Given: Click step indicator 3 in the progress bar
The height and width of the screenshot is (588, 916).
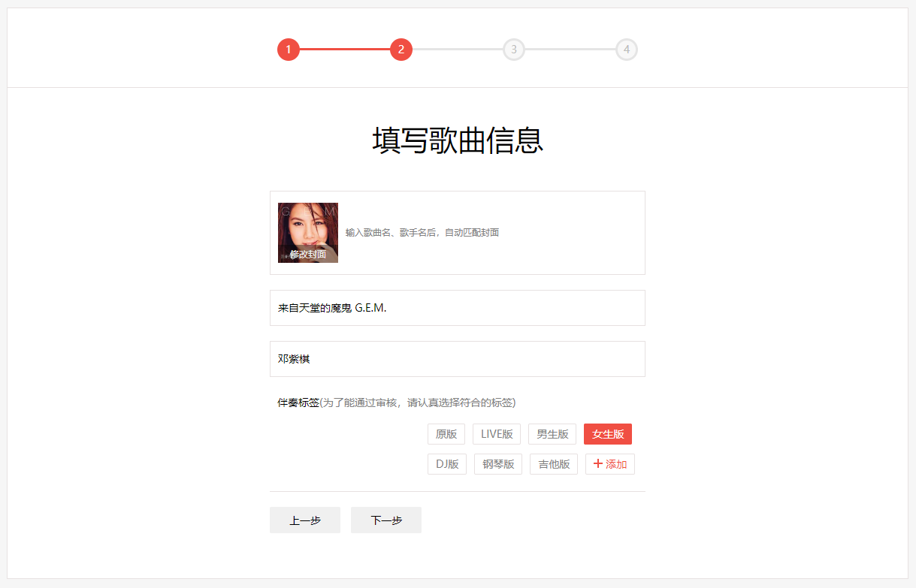Looking at the screenshot, I should click(x=514, y=50).
